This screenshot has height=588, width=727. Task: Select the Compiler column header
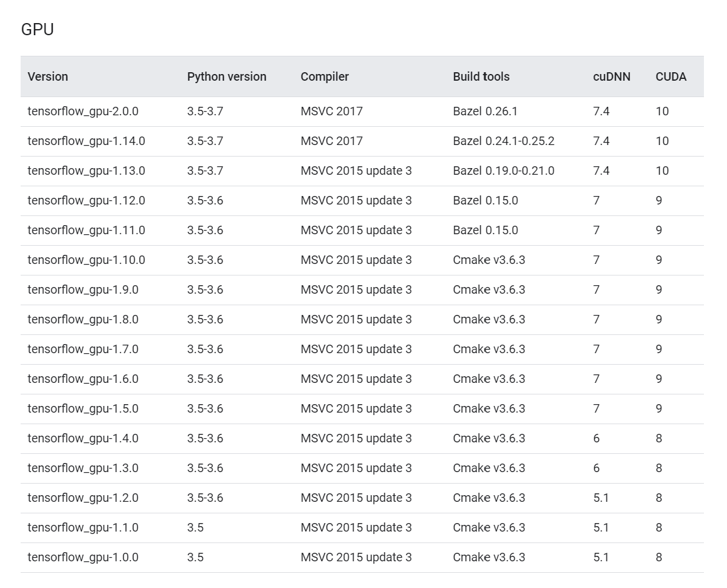point(325,76)
